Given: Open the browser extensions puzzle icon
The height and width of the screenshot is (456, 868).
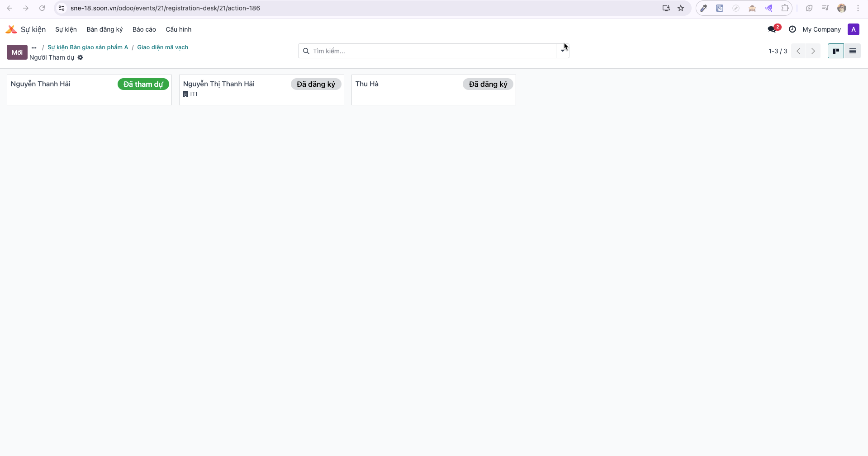Looking at the screenshot, I should tap(785, 8).
